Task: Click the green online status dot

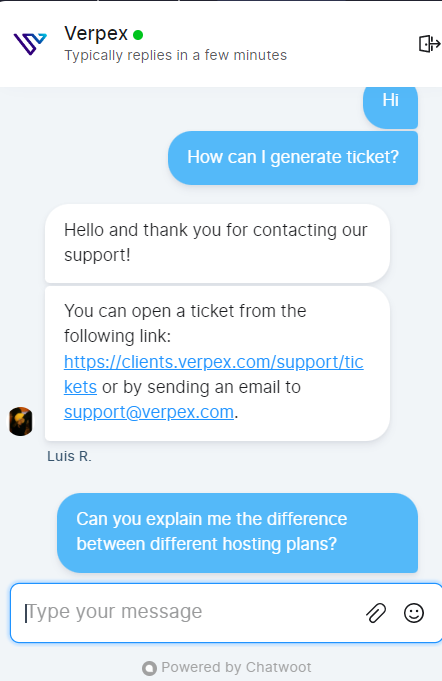Action: (138, 35)
